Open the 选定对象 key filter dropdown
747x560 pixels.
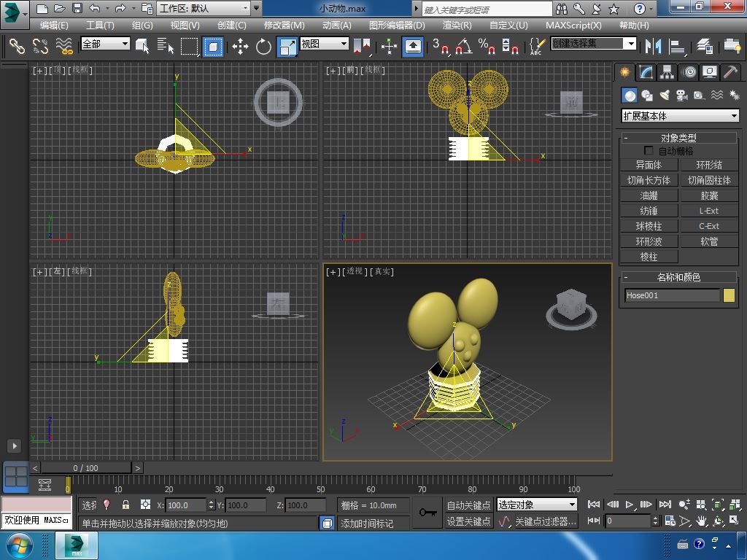(537, 505)
